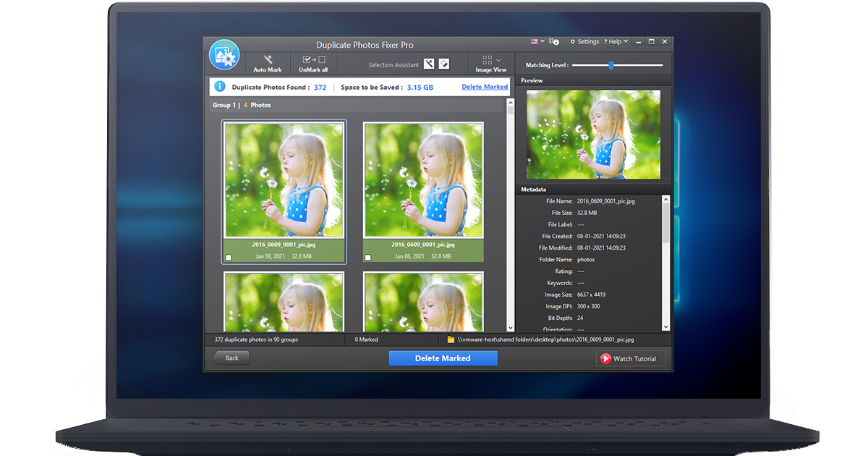Image resolution: width=868 pixels, height=456 pixels.
Task: Open Settings via the gear icon
Action: coord(573,42)
